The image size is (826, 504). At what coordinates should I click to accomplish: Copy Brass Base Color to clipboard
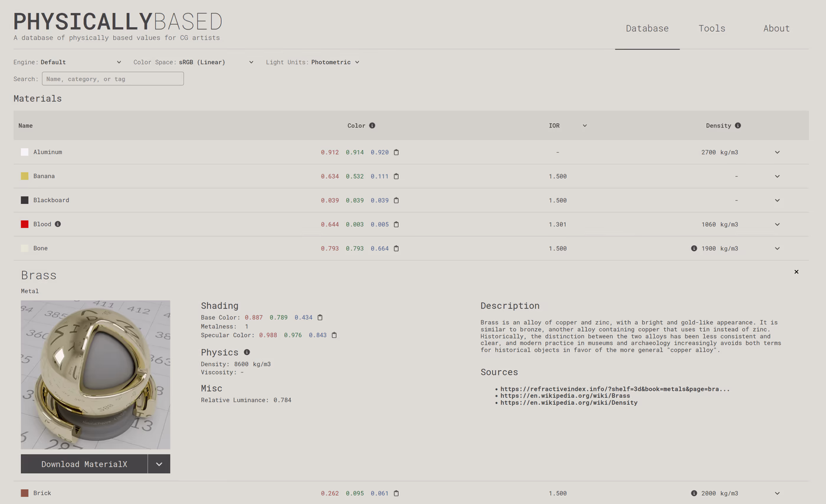coord(320,318)
